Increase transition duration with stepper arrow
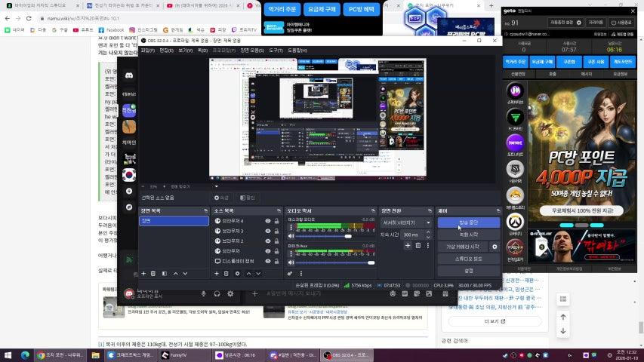This screenshot has height=362, width=644. [428, 233]
